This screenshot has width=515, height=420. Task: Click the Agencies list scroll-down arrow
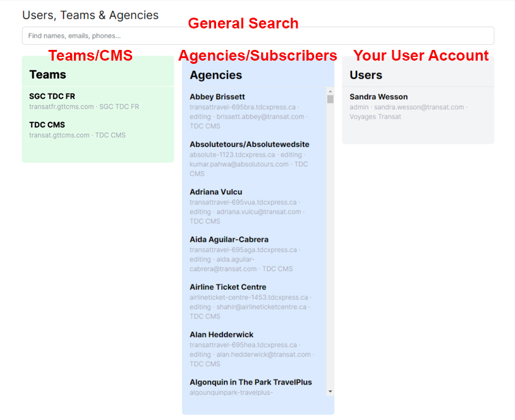click(330, 392)
